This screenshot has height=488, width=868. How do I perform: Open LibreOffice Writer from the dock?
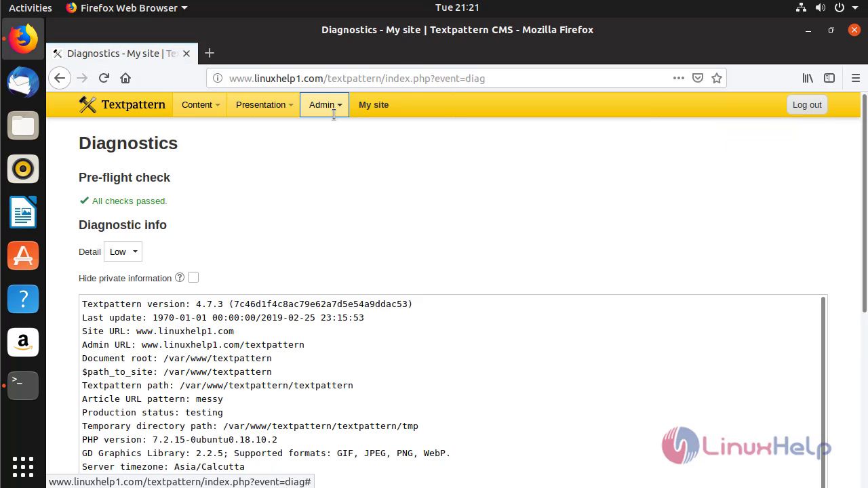point(23,212)
